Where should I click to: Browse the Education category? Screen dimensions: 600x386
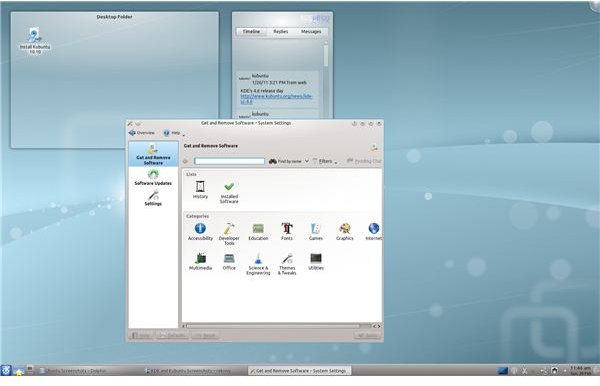(258, 231)
